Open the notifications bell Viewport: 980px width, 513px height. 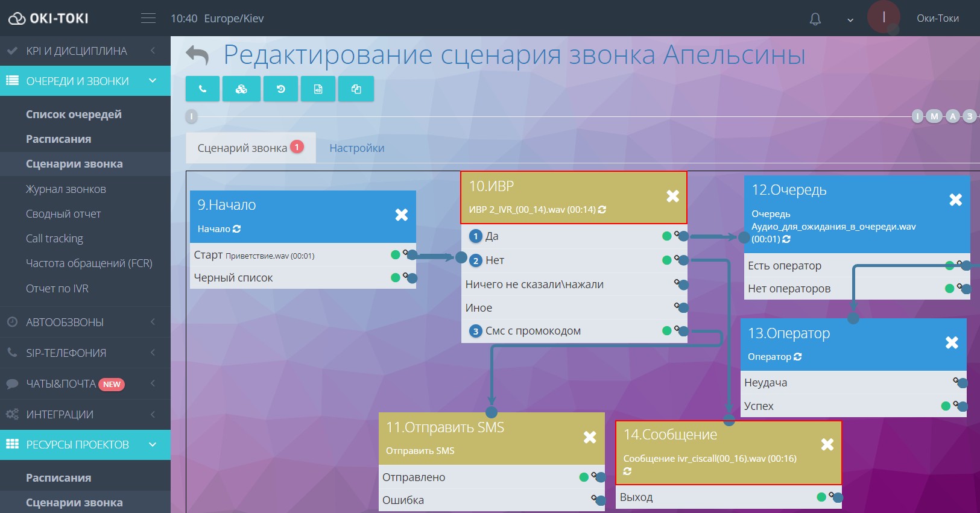(x=815, y=19)
